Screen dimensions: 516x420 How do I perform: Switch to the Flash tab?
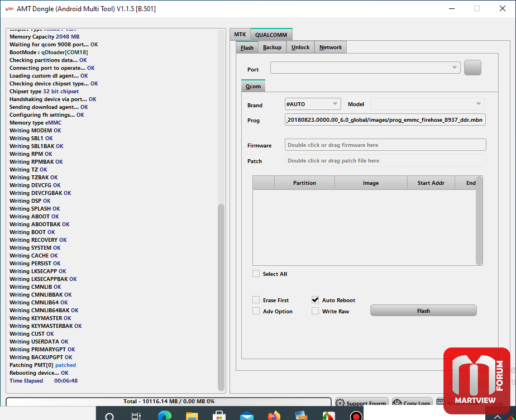[x=247, y=47]
